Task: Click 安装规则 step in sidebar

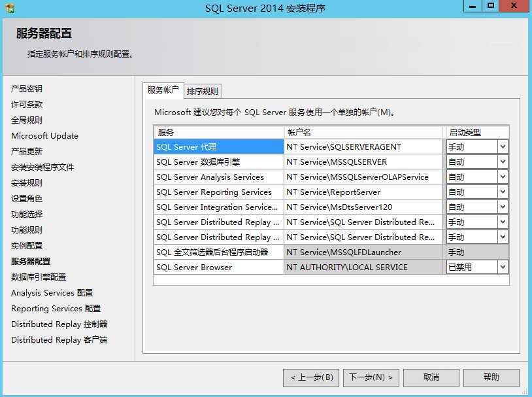Action: coord(27,182)
